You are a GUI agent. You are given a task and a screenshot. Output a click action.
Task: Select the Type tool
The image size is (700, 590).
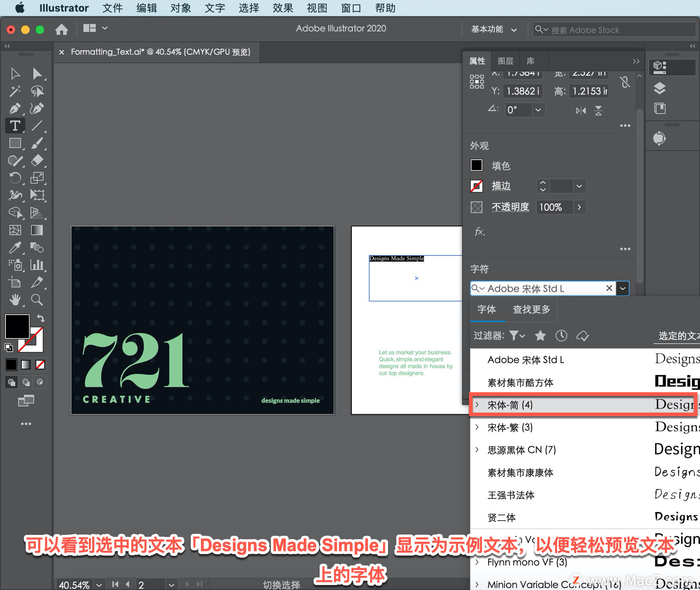point(15,126)
